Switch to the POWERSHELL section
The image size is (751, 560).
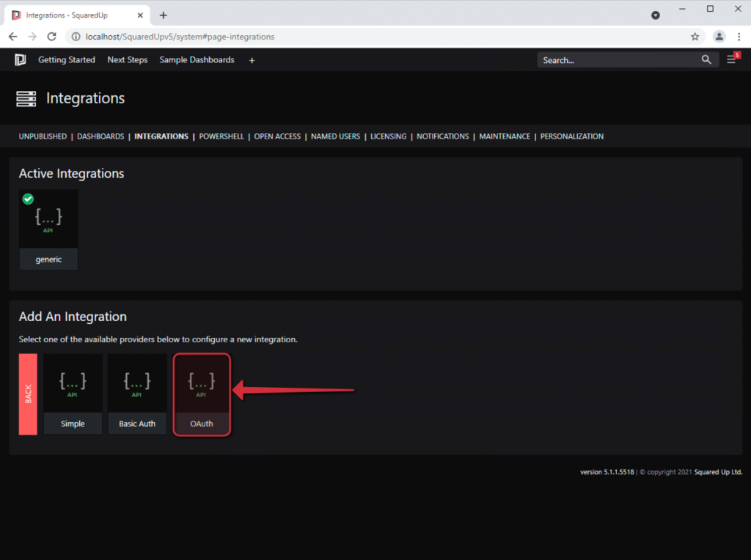221,136
